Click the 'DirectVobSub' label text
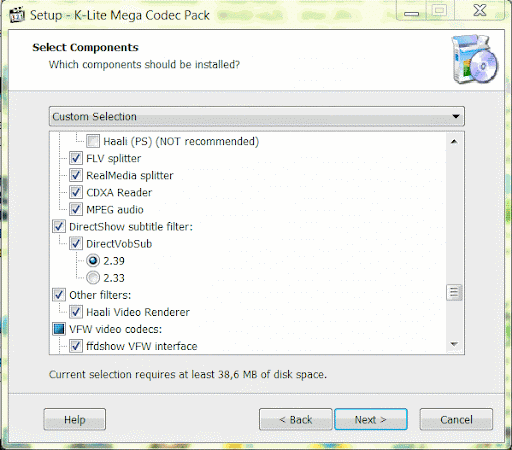 (x=119, y=244)
